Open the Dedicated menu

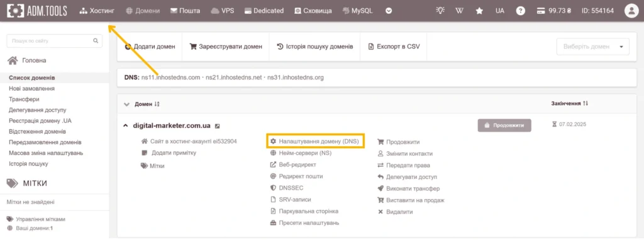tap(264, 11)
